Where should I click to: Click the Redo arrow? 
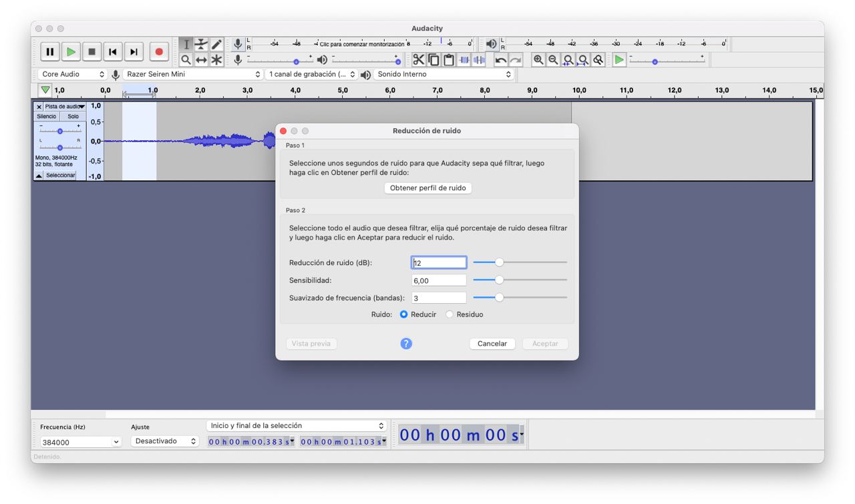pyautogui.click(x=516, y=59)
